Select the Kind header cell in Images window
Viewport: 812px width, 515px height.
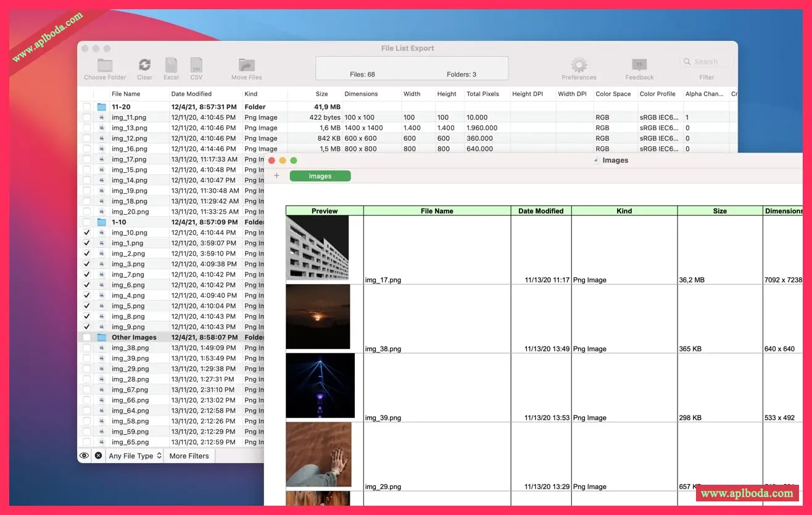tap(624, 211)
